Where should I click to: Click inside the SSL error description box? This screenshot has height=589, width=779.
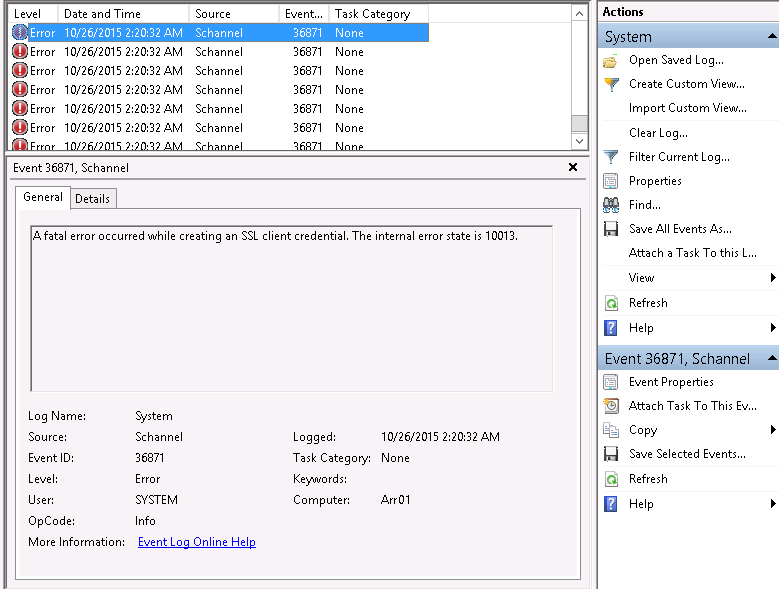(292, 308)
